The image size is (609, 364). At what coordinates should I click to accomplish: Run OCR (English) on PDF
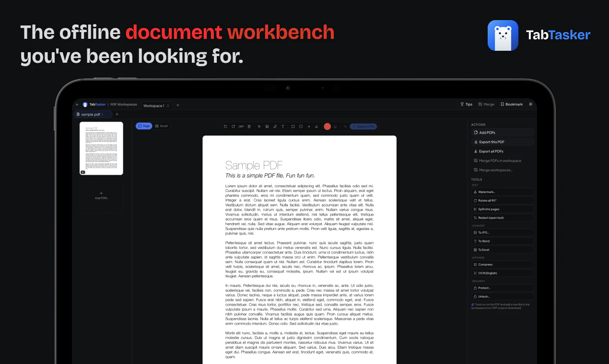point(503,273)
